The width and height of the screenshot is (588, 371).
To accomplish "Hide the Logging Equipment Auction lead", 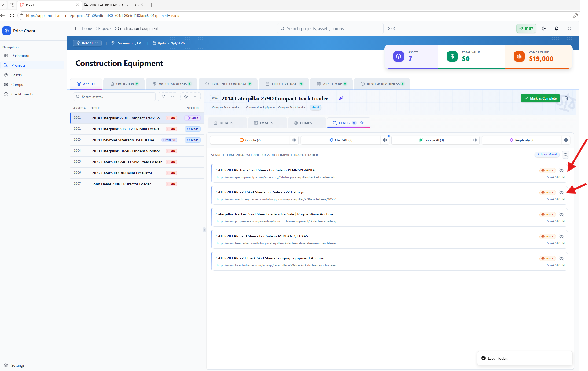I will pos(561,259).
